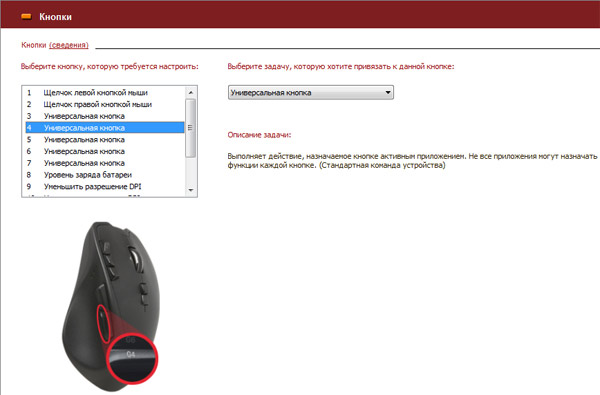Click the red-circled side button on mouse
Image resolution: width=600 pixels, height=395 pixels.
tap(103, 324)
